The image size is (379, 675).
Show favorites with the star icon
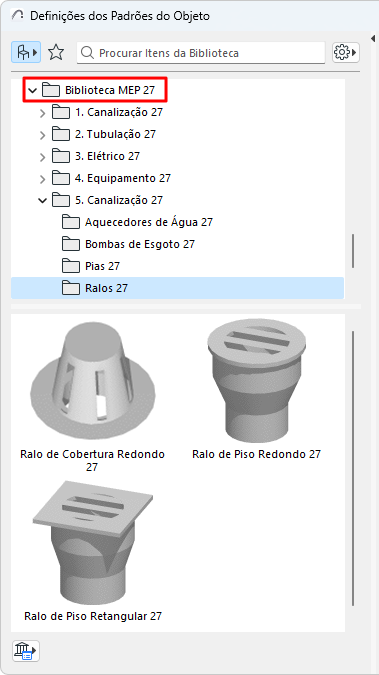click(56, 53)
